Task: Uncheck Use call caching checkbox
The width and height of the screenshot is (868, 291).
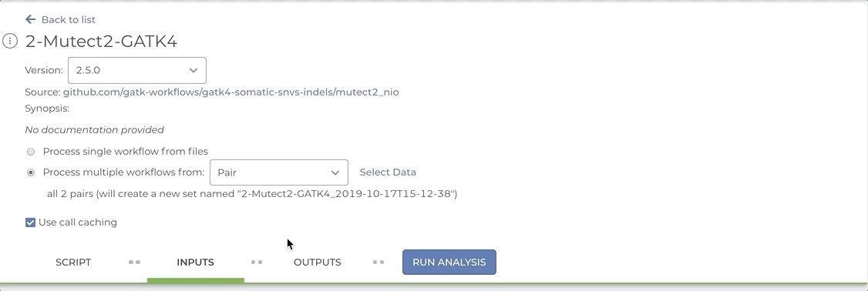Action: [x=30, y=222]
